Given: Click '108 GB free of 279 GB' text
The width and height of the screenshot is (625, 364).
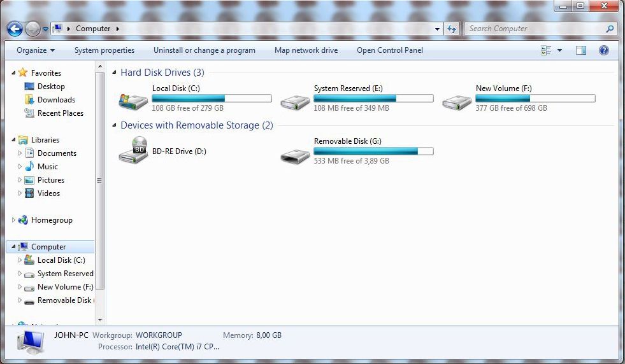Looking at the screenshot, I should point(188,108).
